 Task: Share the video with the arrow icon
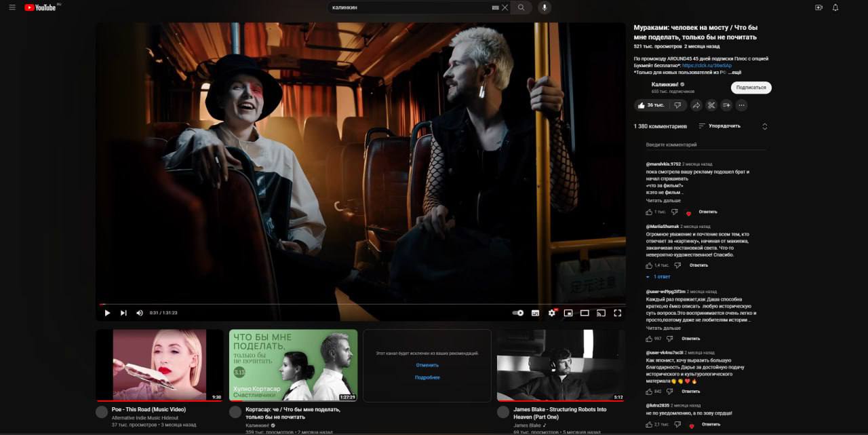click(x=696, y=105)
